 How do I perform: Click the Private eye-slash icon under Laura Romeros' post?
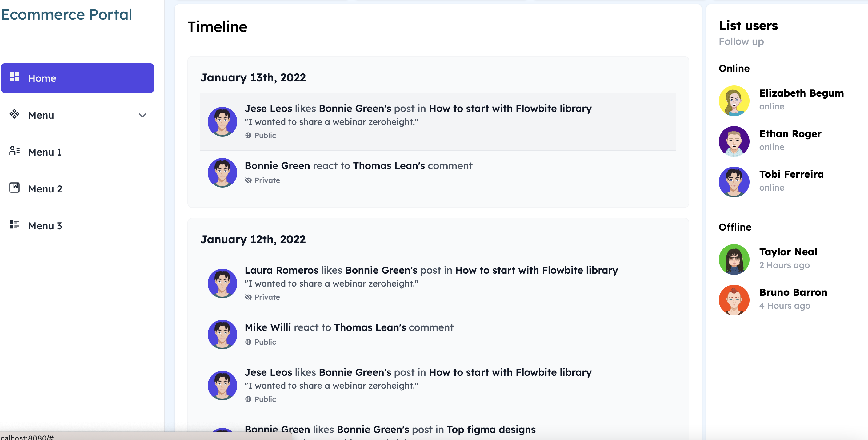click(x=248, y=297)
